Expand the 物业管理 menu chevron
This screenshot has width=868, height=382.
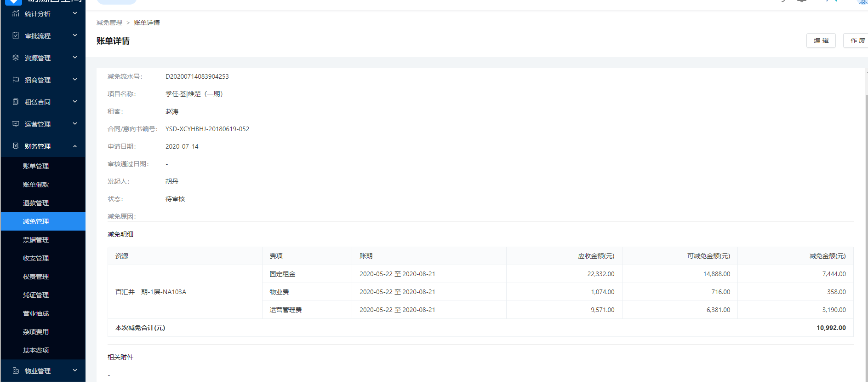(x=75, y=370)
